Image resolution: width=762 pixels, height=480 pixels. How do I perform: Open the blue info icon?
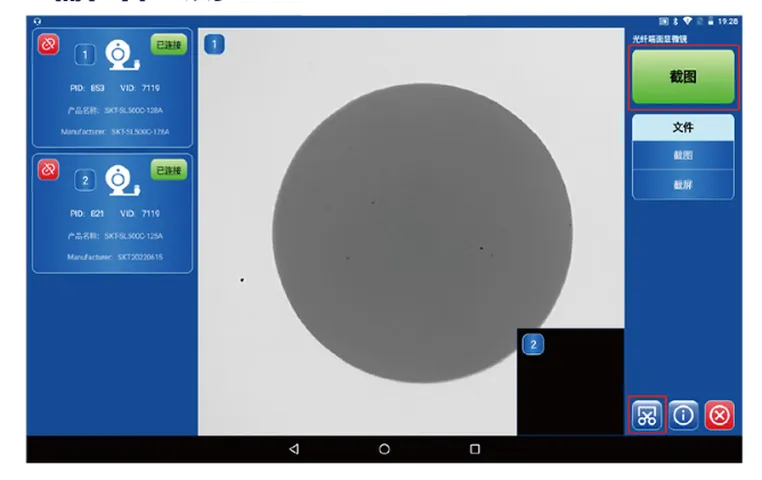684,415
